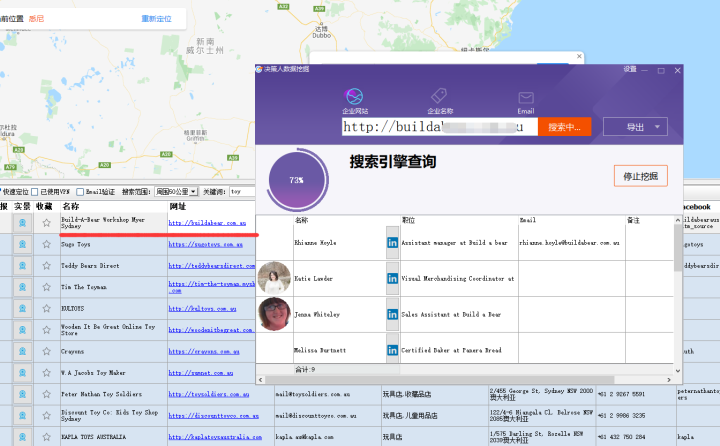This screenshot has width=720, height=446.
Task: Open street view for Discount Toy Co row
Action: click(22, 415)
